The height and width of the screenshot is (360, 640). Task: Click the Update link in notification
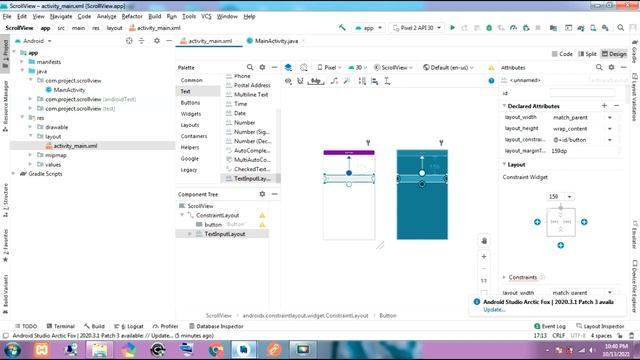pos(494,309)
